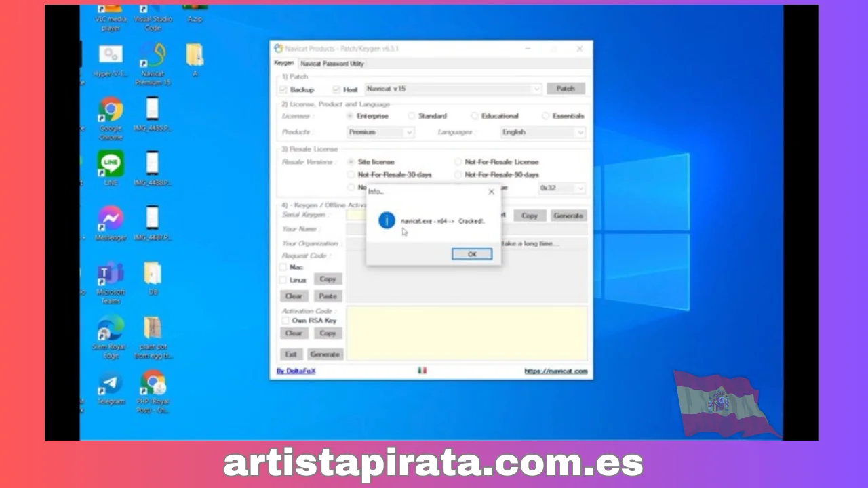Screen dimensions: 868x488
Task: Toggle the Host checkbox
Action: coord(336,89)
